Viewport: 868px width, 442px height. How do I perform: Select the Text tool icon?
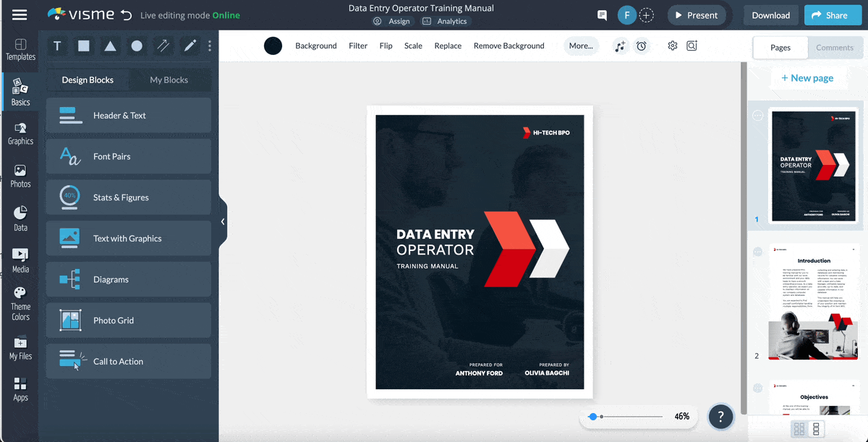57,46
